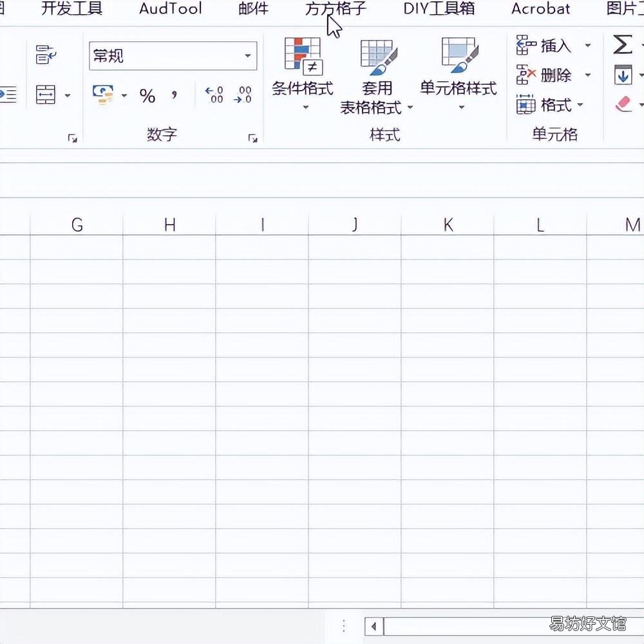The image size is (644, 644).
Task: Open the 开发工具 ribbon tab
Action: (72, 8)
